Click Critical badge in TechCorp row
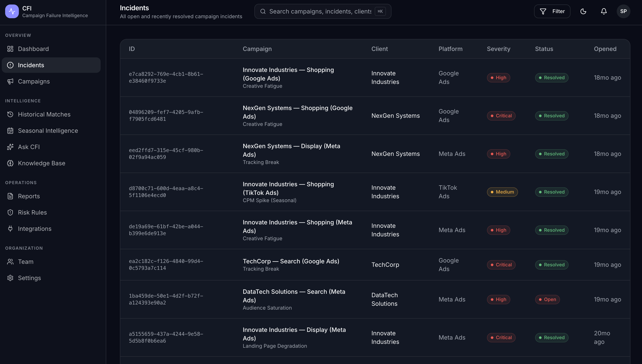The width and height of the screenshot is (642, 364). tap(501, 264)
